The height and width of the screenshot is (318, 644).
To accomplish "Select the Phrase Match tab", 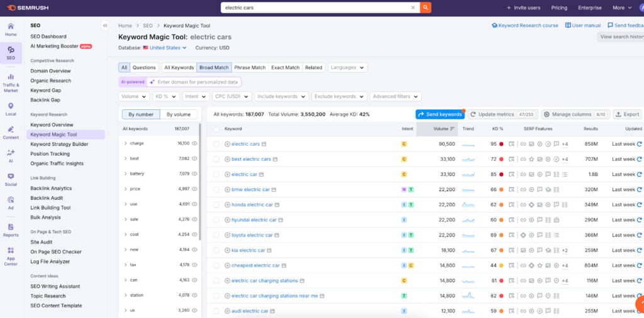I will [x=250, y=67].
